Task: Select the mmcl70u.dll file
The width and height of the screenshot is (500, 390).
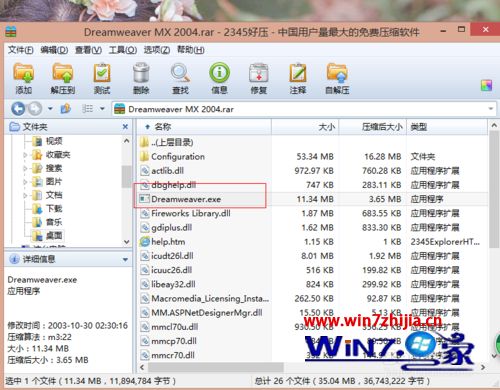Action: pyautogui.click(x=175, y=327)
